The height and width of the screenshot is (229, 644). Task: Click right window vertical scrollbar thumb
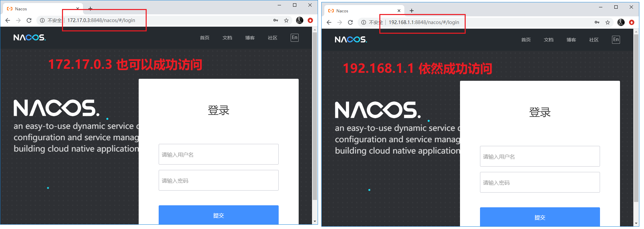pos(636,118)
